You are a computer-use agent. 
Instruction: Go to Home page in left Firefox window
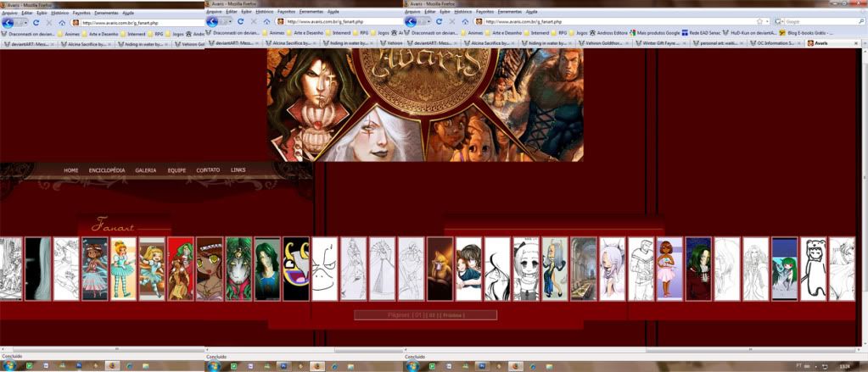coord(62,23)
